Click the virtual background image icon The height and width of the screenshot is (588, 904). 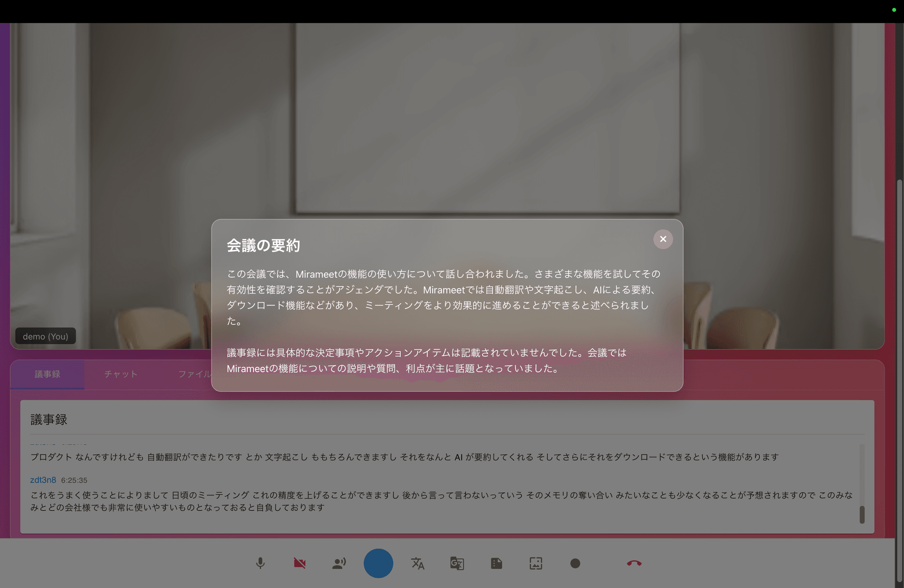click(x=535, y=563)
